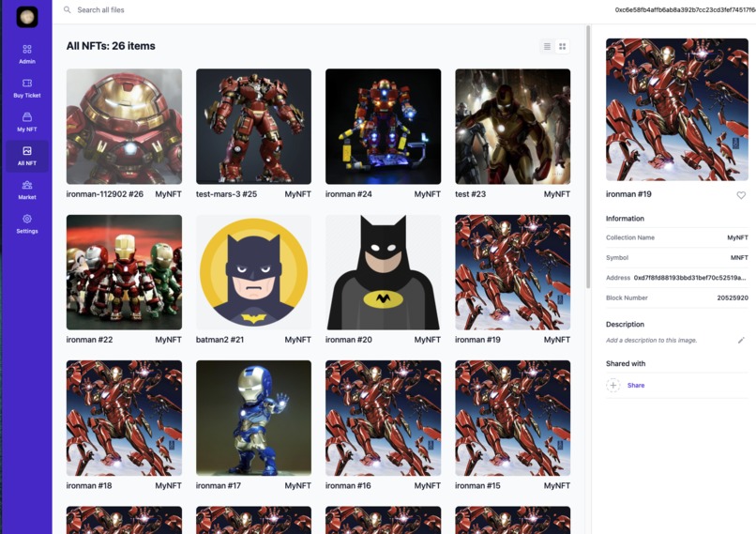The width and height of the screenshot is (756, 534).
Task: Click Collection Name value MyNFT in details
Action: [x=737, y=237]
